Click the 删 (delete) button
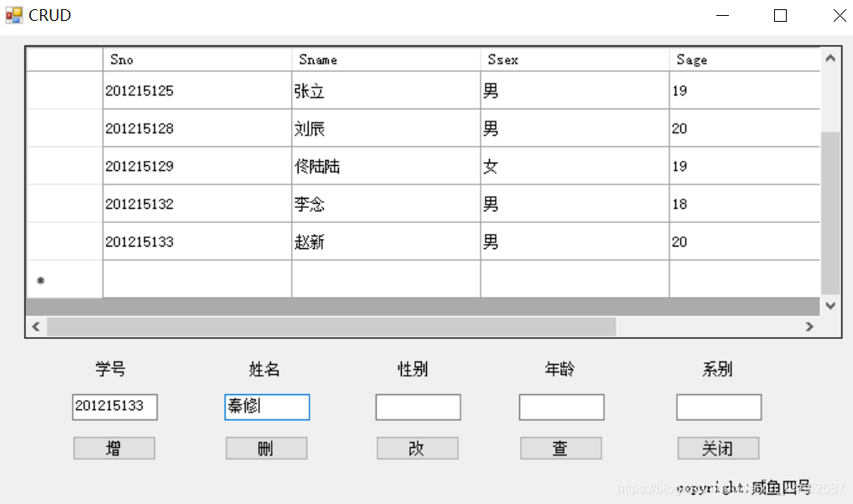Screen dimensions: 853x504 [267, 449]
